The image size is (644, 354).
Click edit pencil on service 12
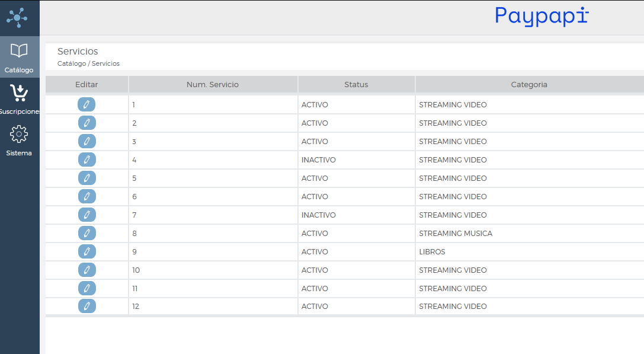click(86, 307)
